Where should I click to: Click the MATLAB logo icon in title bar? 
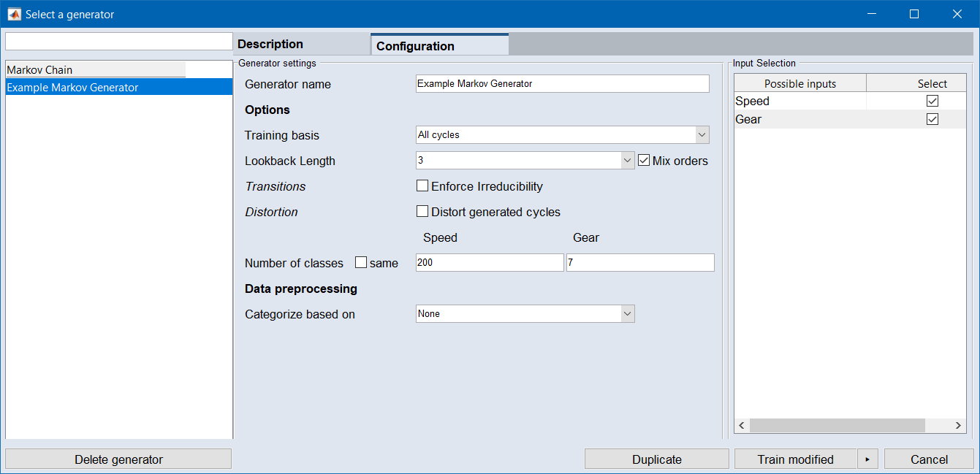[x=14, y=14]
